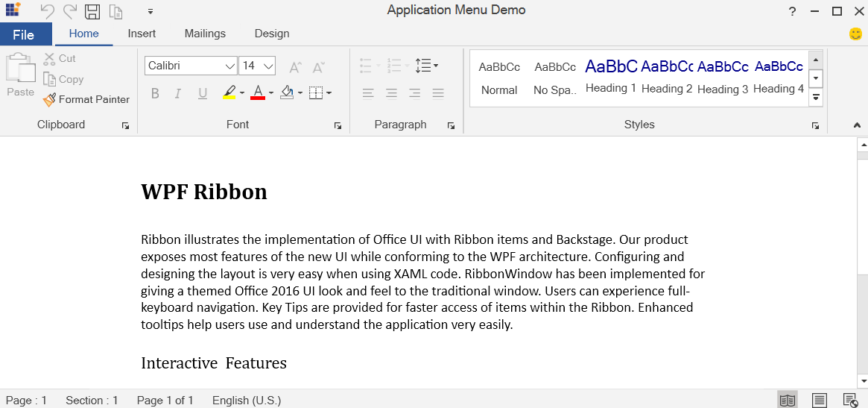The height and width of the screenshot is (408, 868).
Task: Apply the No Spacing style
Action: point(555,78)
